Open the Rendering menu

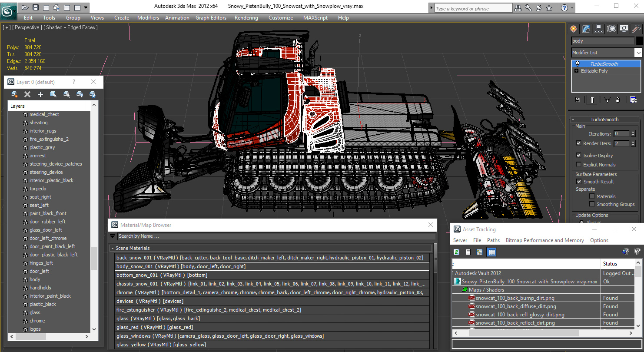246,18
